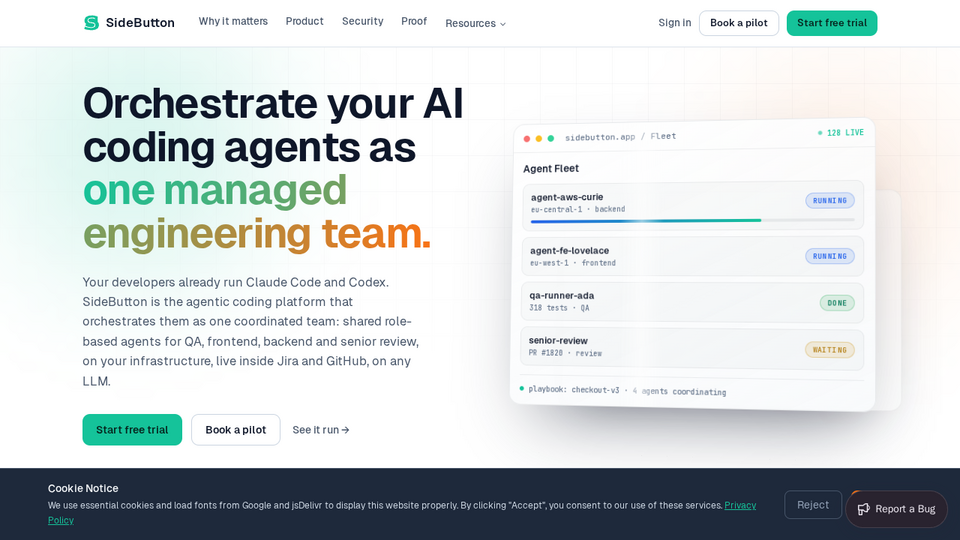Click the Agent Fleet heading
960x540 pixels.
(x=551, y=168)
